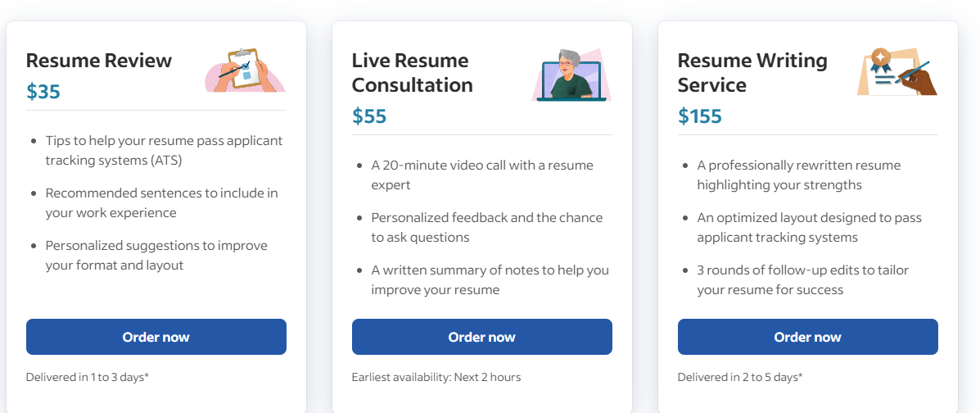Order the Resume Writing Service now
980x413 pixels.
[807, 337]
